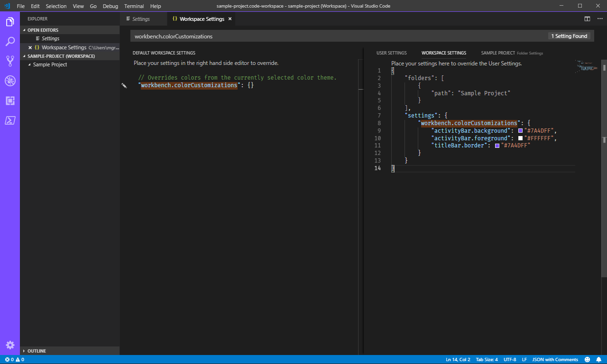Viewport: 607px width, 364px height.
Task: Select Settings in Open Editors list
Action: [x=70, y=38]
